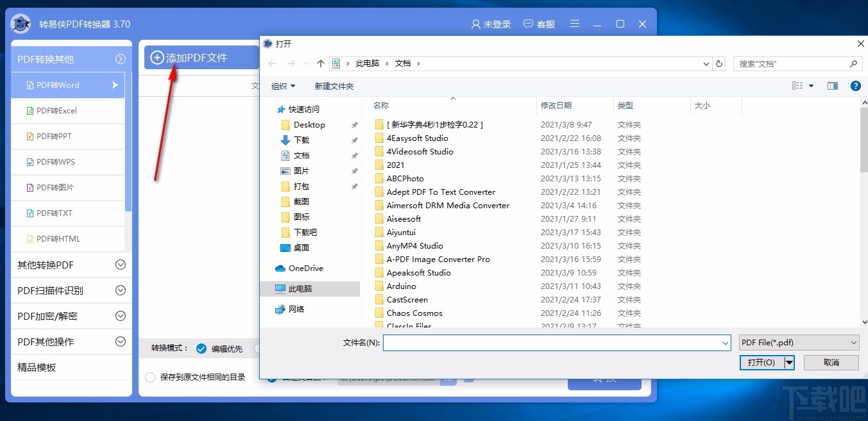Click inside the 文件名 input field
Viewport: 868px width, 421px height.
556,342
